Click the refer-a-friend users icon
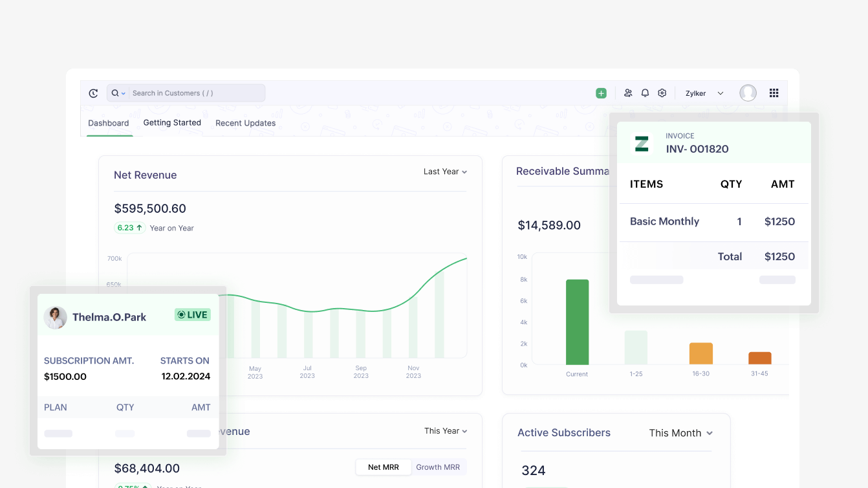The width and height of the screenshot is (868, 488). (627, 93)
